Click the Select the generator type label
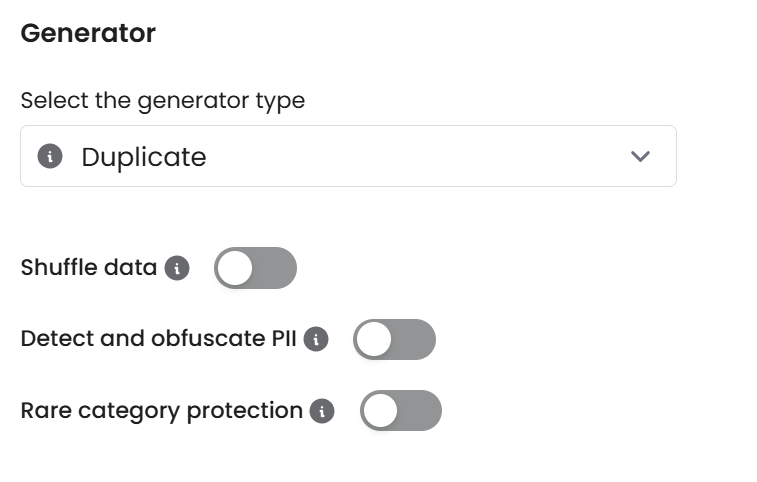This screenshot has height=482, width=757. (x=163, y=101)
